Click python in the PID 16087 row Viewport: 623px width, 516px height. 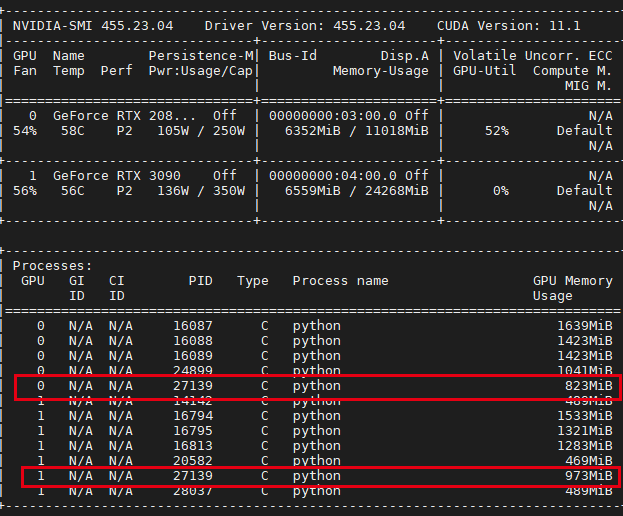(317, 327)
